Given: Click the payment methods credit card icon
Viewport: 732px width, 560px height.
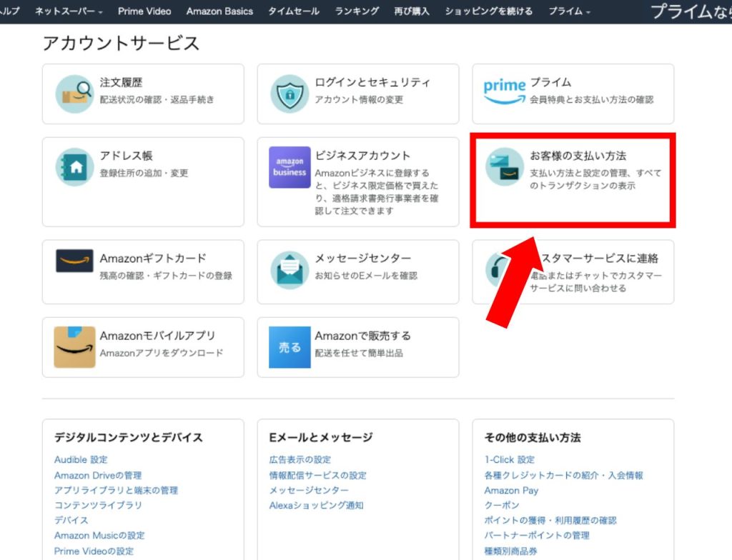Looking at the screenshot, I should [504, 168].
